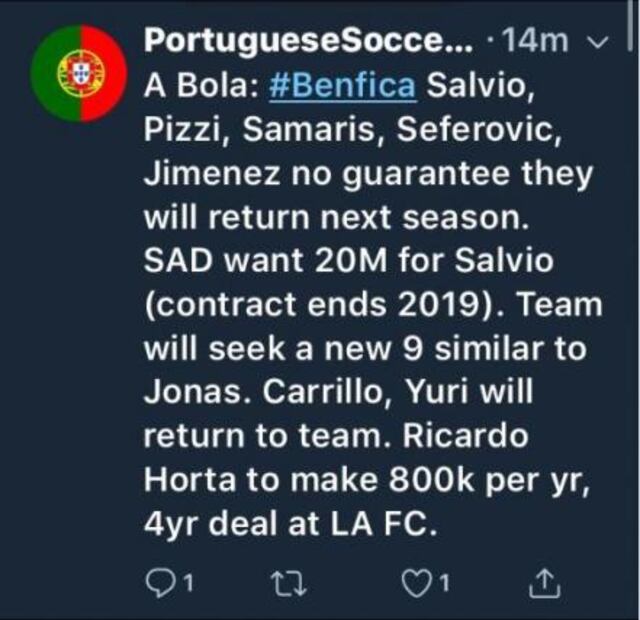Screen dimensions: 640x620
Task: Click the reply speech bubble icon
Action: coord(157,582)
